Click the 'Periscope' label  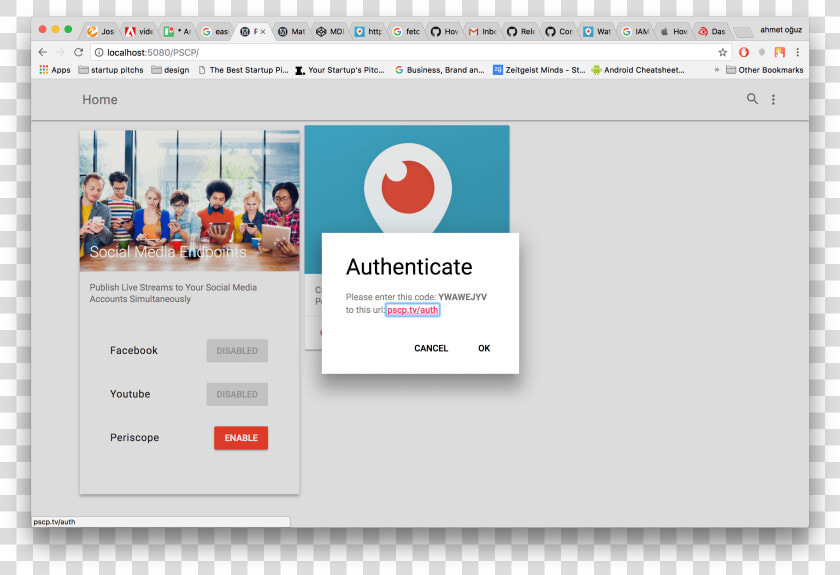134,438
